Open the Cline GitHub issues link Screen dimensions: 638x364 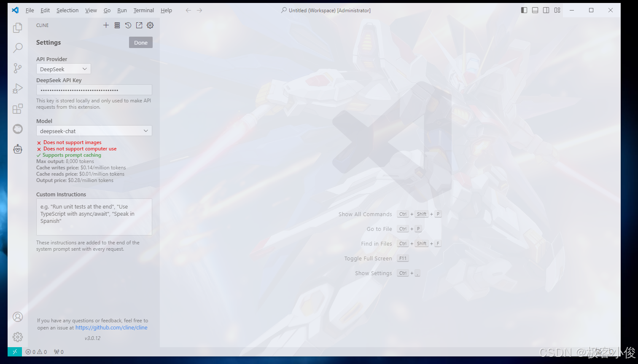point(111,327)
